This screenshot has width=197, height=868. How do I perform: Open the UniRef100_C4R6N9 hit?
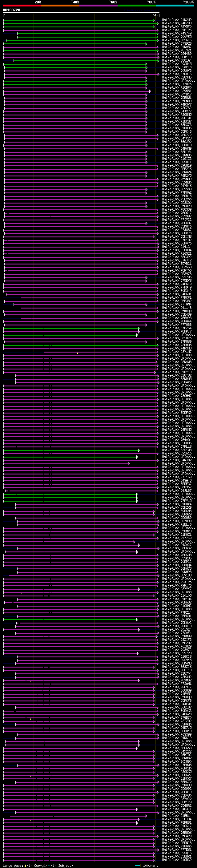177,149
